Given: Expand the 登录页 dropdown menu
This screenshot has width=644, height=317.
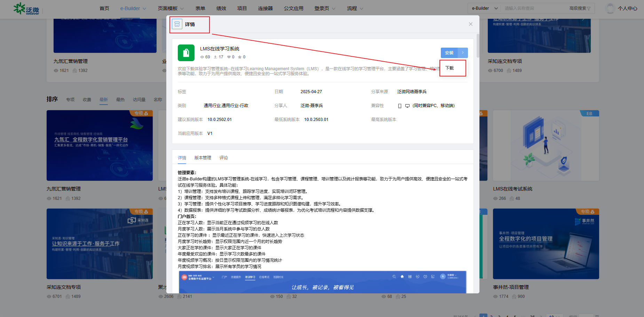Looking at the screenshot, I should point(325,8).
